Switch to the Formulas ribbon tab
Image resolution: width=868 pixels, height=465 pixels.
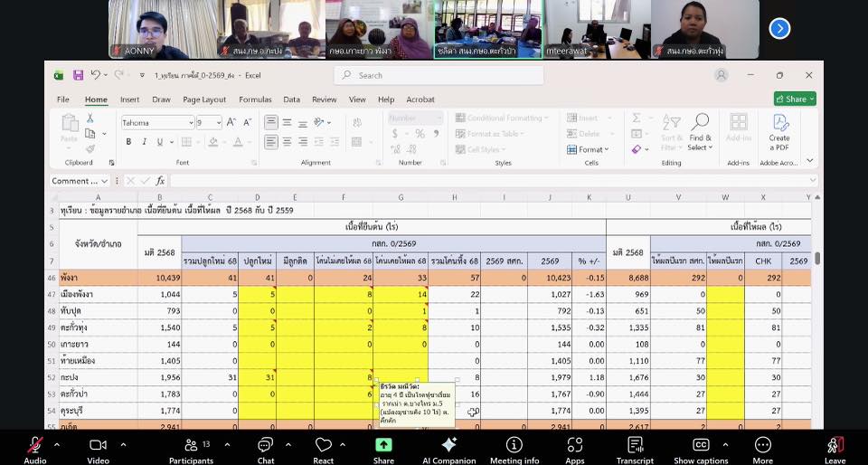(255, 100)
